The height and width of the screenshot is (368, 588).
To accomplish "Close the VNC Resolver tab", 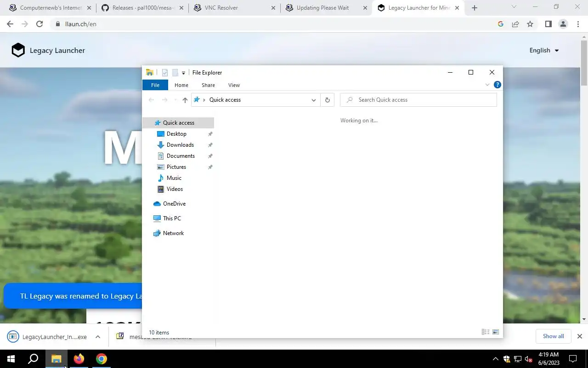I will tap(273, 8).
